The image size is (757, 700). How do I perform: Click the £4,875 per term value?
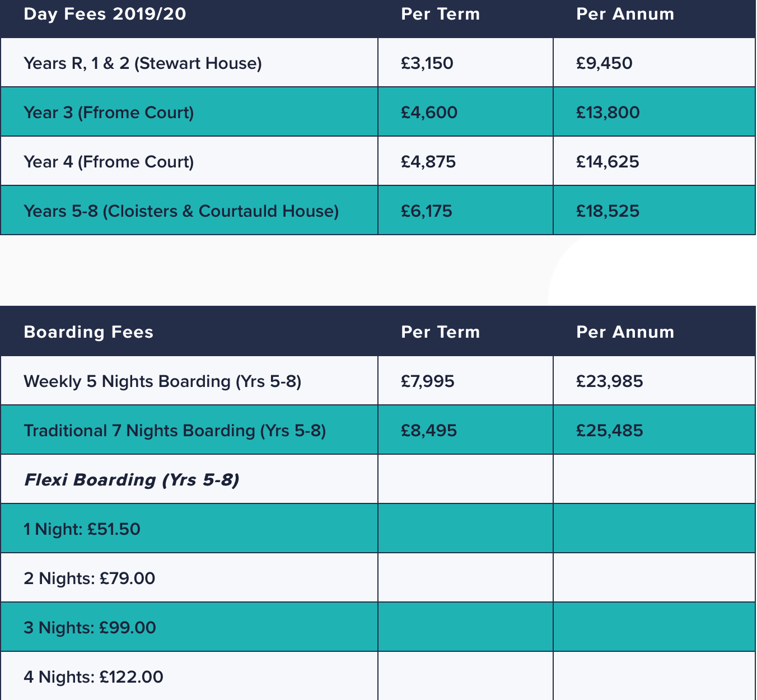[428, 162]
